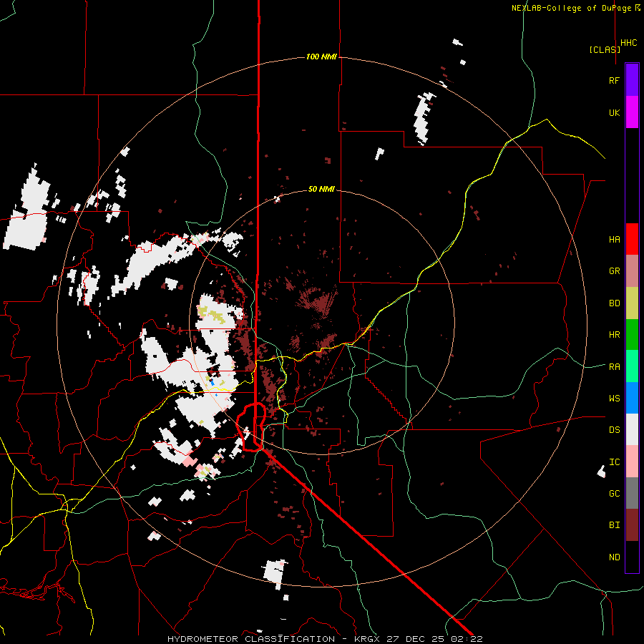The width and height of the screenshot is (644, 644).
Task: Click the UK magenta legend swatch
Action: pos(632,112)
